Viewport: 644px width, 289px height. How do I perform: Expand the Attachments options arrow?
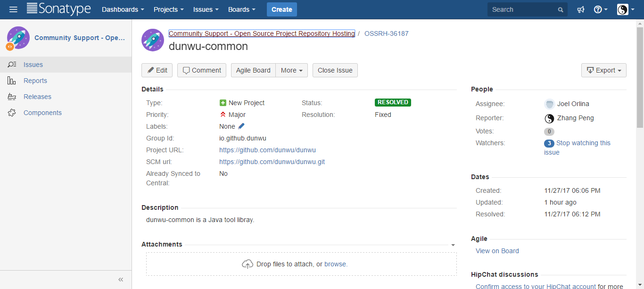pos(453,245)
